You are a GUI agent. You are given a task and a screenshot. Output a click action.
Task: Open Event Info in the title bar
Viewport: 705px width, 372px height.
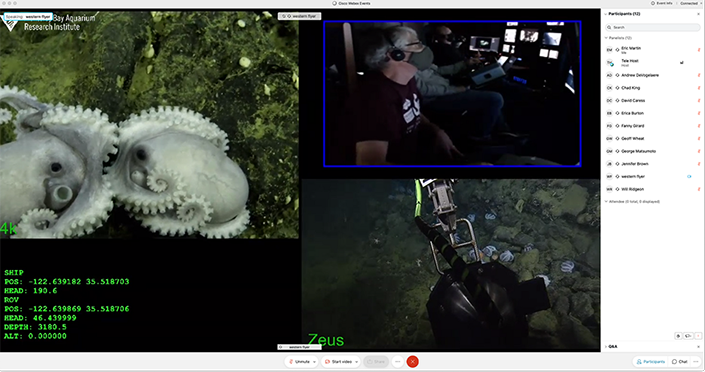[x=662, y=3]
